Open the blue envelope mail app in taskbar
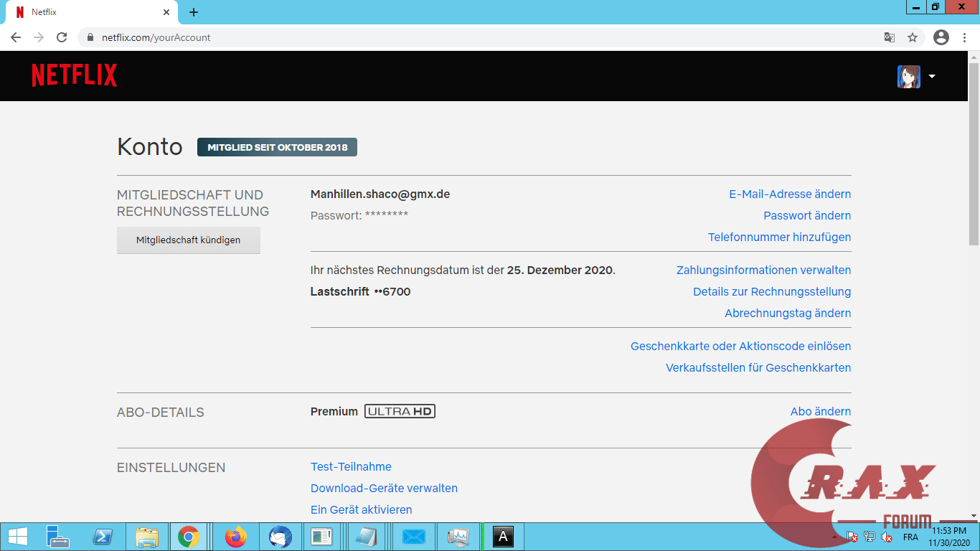This screenshot has height=551, width=980. point(414,537)
